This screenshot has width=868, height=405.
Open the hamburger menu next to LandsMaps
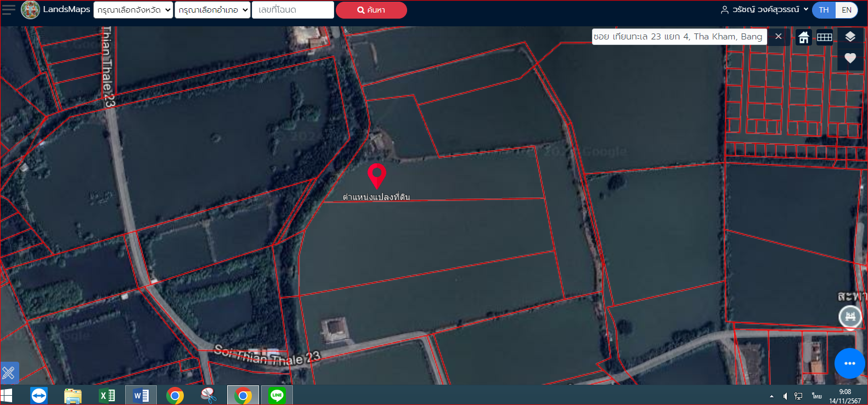pos(9,10)
